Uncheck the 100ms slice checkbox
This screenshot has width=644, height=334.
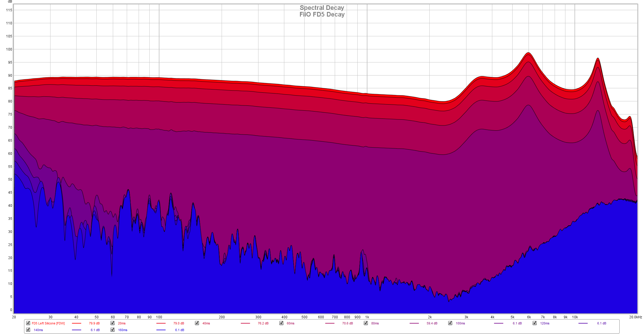click(x=450, y=323)
